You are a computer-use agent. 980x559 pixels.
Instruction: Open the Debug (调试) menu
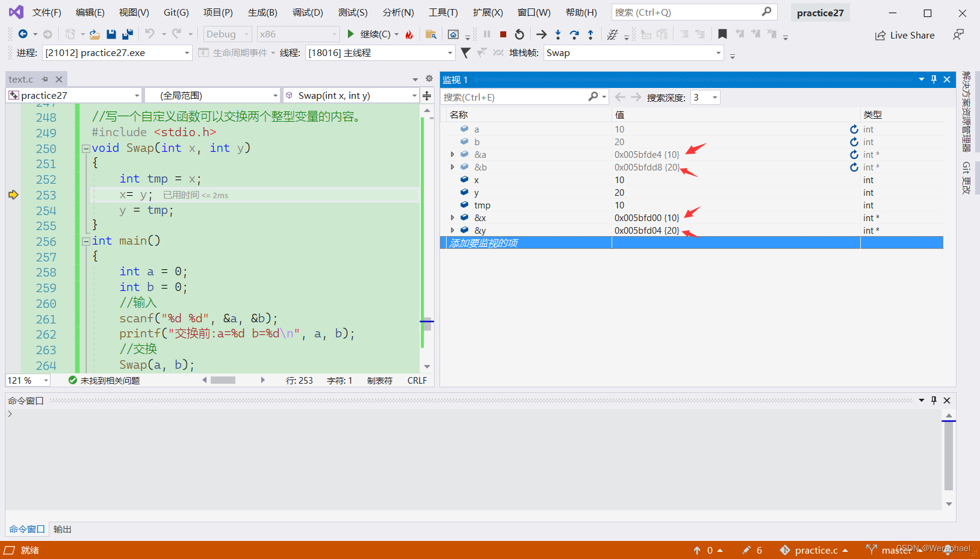[x=308, y=13]
